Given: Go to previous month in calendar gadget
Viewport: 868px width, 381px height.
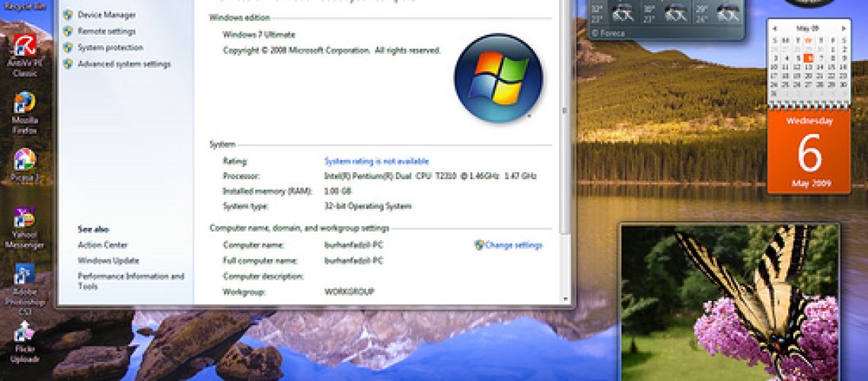Looking at the screenshot, I should pyautogui.click(x=775, y=27).
